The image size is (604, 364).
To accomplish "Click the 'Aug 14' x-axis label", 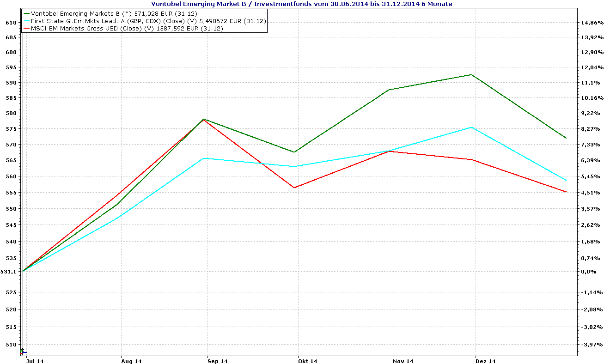I will coord(131,361).
